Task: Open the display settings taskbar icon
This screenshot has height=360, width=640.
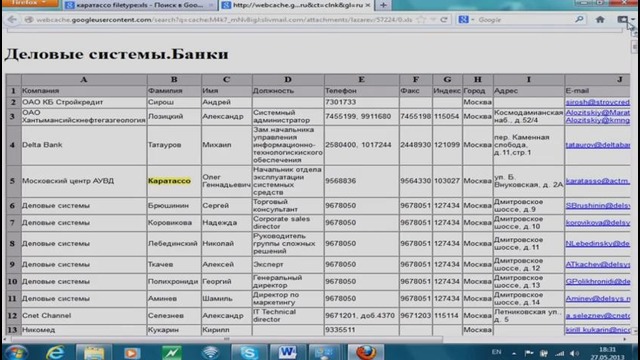Action: 325,352
